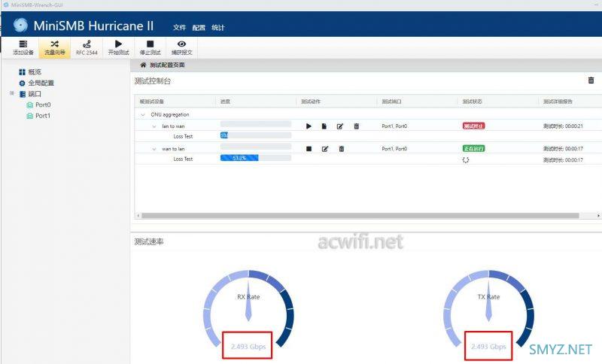Image resolution: width=602 pixels, height=364 pixels.
Task: Play the lan to wan test
Action: pos(309,126)
